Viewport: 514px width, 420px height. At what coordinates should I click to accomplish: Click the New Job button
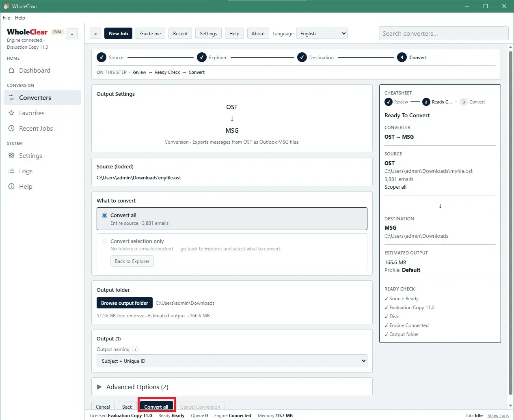pos(118,34)
